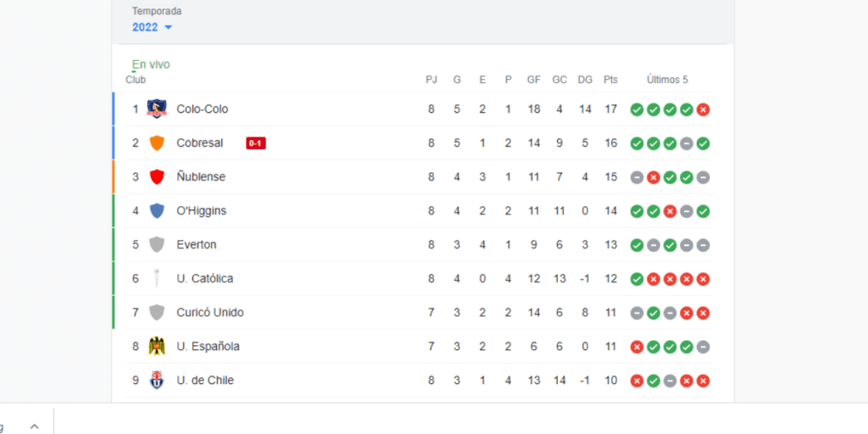This screenshot has width=868, height=434.
Task: Open the 2022 Temporada dropdown
Action: [x=153, y=27]
